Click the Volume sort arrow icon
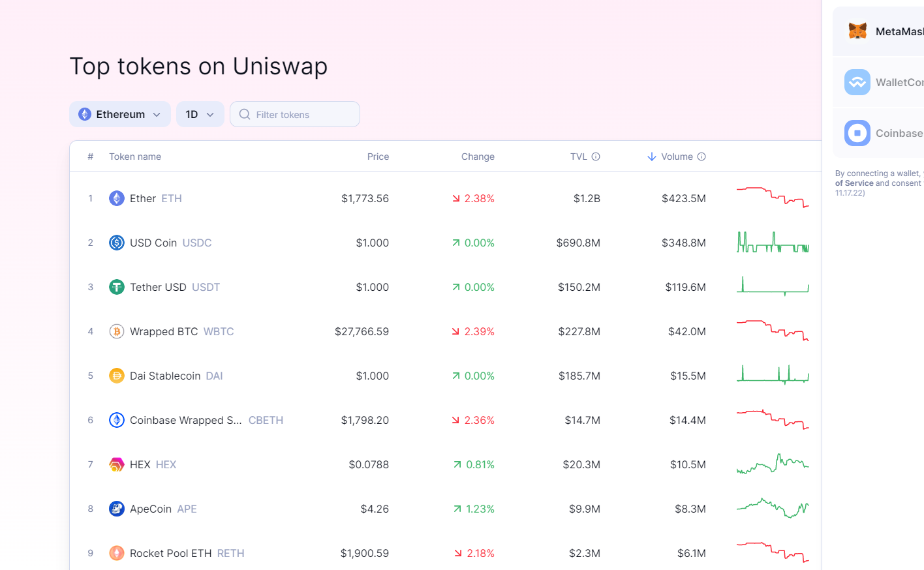Image resolution: width=924 pixels, height=570 pixels. coord(652,157)
